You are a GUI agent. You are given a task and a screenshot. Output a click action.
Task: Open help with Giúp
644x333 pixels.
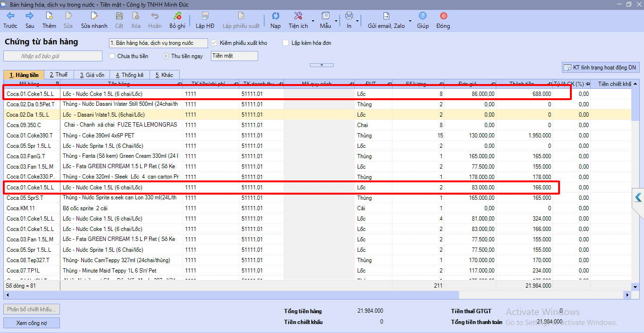point(423,20)
